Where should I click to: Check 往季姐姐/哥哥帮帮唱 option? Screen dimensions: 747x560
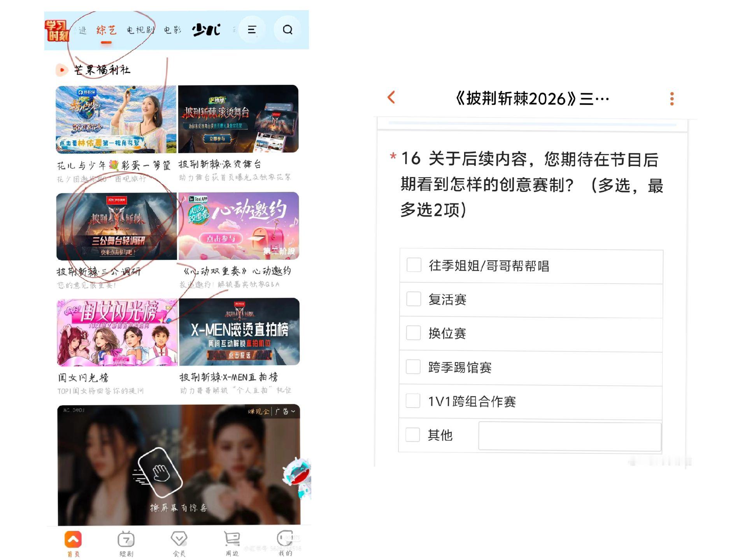click(414, 265)
